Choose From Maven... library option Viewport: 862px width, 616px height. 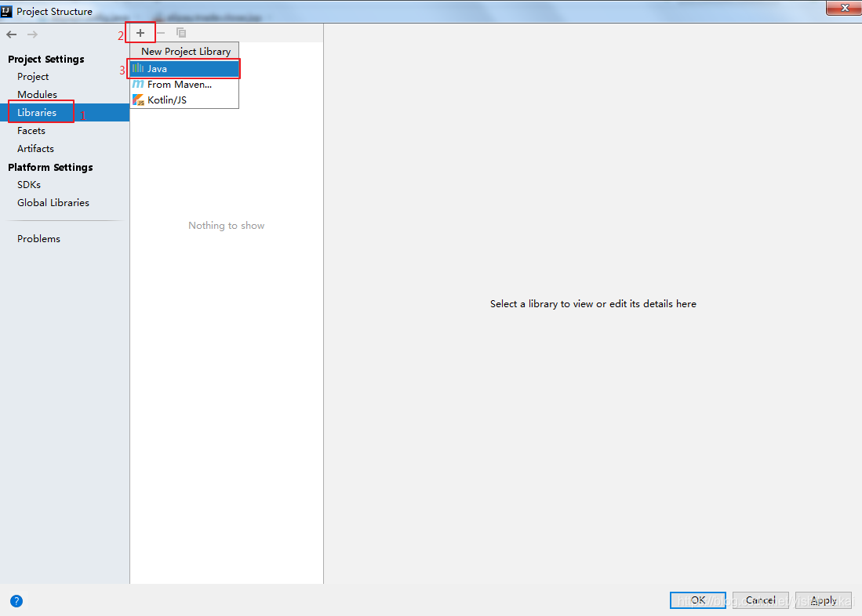coord(184,84)
